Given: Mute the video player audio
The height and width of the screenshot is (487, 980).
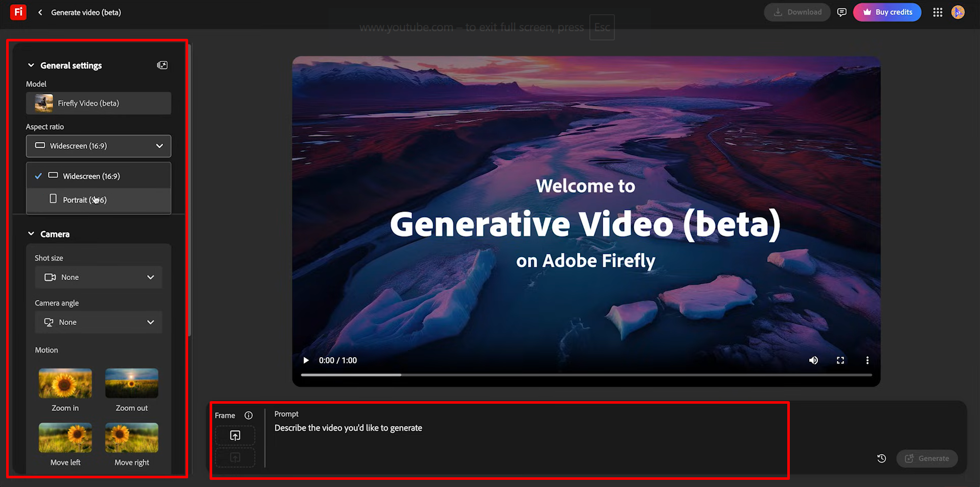Looking at the screenshot, I should [x=813, y=360].
